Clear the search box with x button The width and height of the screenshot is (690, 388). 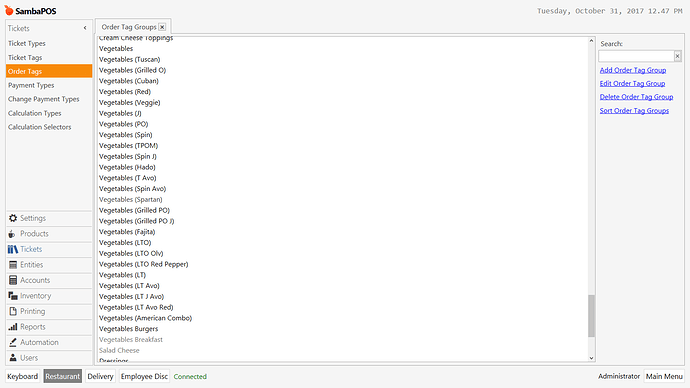[x=677, y=56]
